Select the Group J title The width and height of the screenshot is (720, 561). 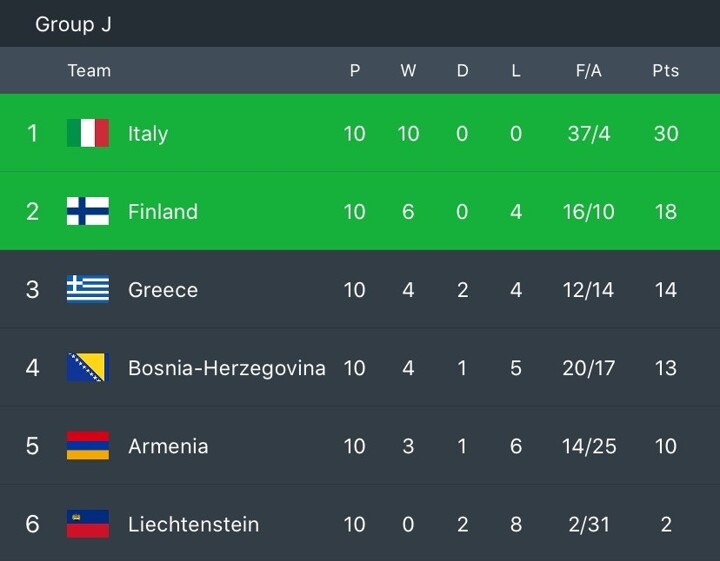point(73,24)
